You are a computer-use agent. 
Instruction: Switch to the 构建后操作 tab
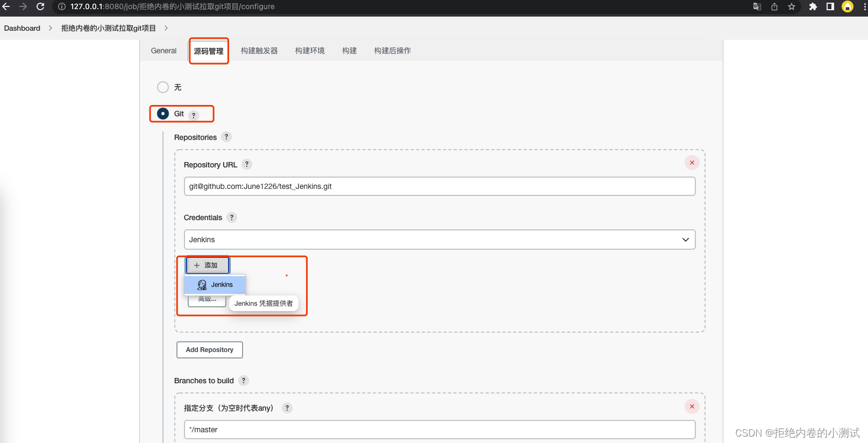(x=393, y=51)
